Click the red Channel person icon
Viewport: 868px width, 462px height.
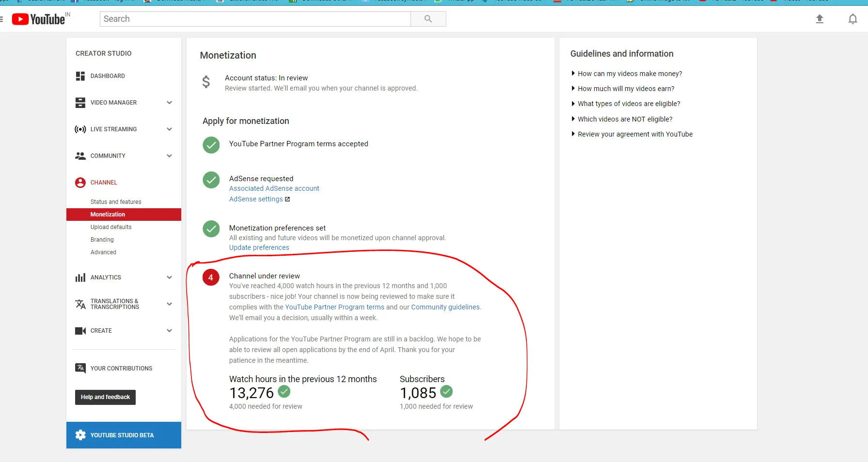80,183
